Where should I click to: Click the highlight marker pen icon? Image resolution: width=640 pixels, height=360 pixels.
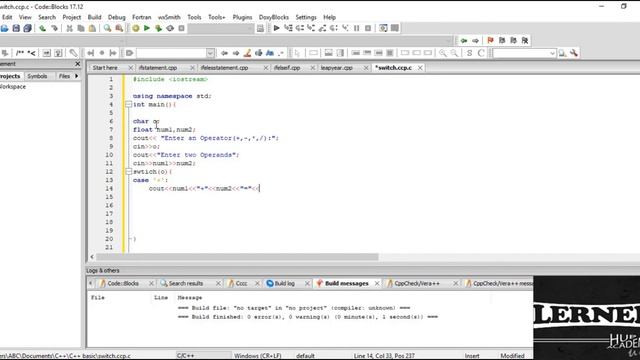pyautogui.click(x=247, y=53)
